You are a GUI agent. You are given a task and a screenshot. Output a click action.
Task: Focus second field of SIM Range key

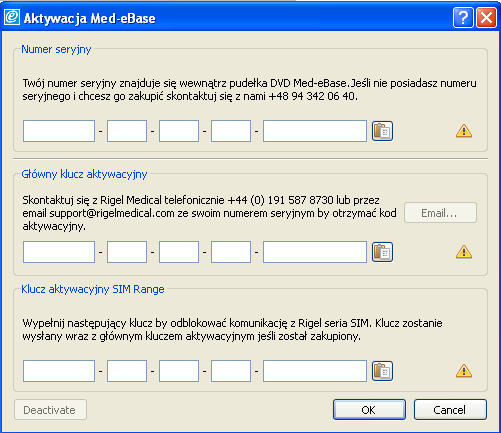tap(127, 371)
